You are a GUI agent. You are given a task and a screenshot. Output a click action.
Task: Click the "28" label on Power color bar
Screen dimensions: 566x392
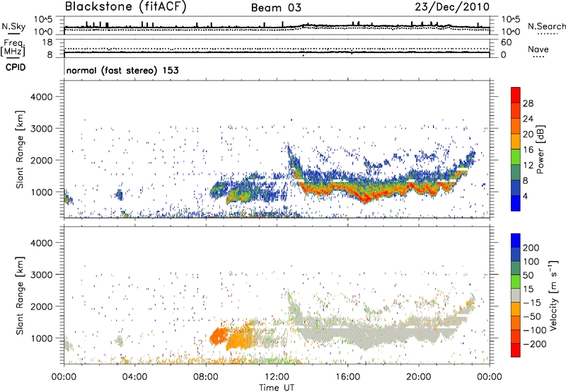coord(528,103)
